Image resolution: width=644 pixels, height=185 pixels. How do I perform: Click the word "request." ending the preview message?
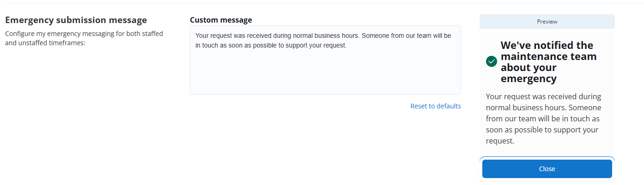point(500,141)
